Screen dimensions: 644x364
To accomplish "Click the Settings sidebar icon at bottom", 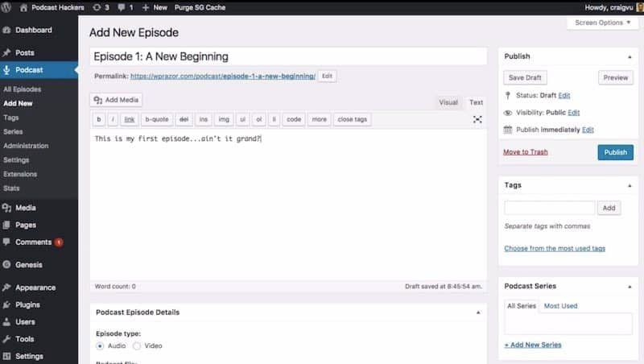I will coord(6,356).
